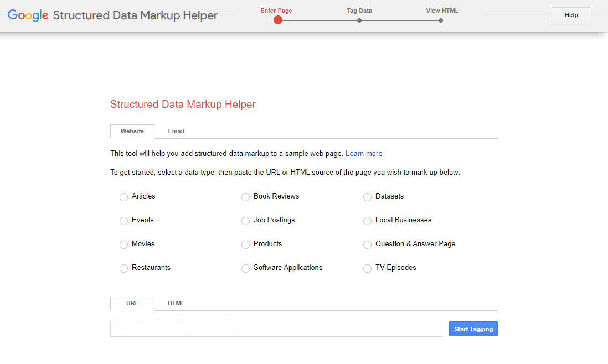Select the Articles radio button
This screenshot has height=364, width=608.
pos(123,197)
